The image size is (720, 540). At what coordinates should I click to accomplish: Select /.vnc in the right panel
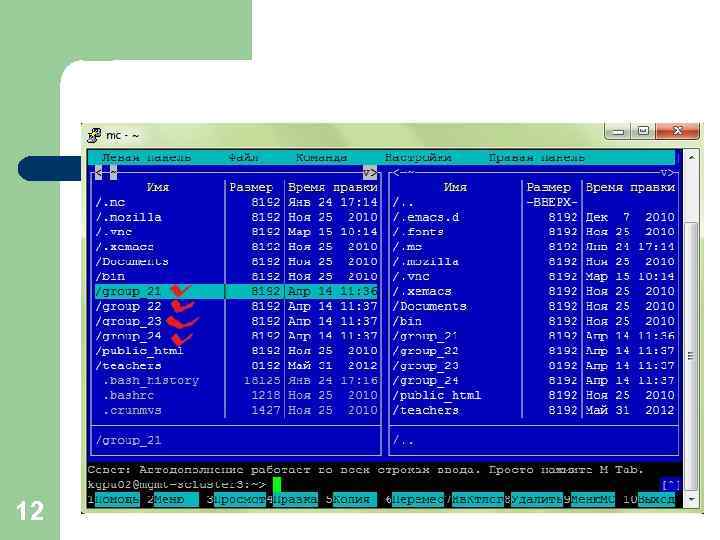(534, 276)
